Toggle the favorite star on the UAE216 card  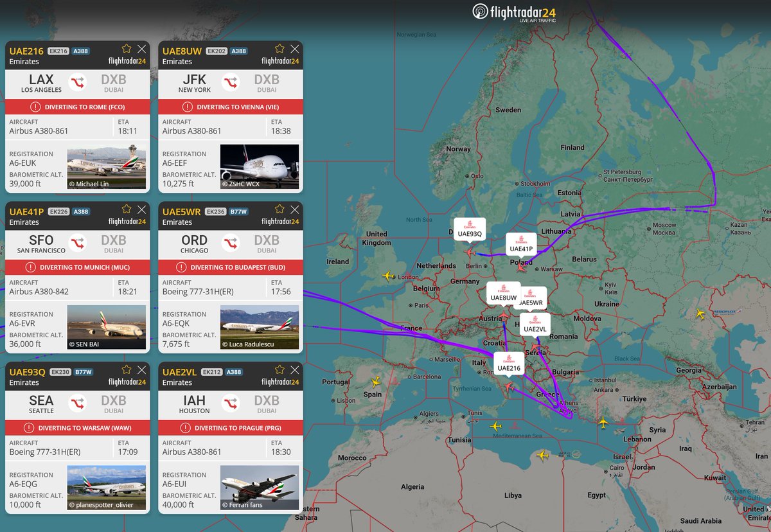click(127, 48)
